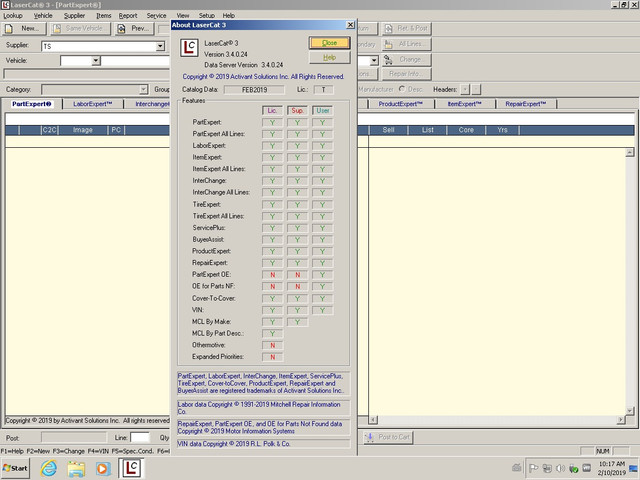Click the horizontal scrollbar left arrow

tap(373, 420)
